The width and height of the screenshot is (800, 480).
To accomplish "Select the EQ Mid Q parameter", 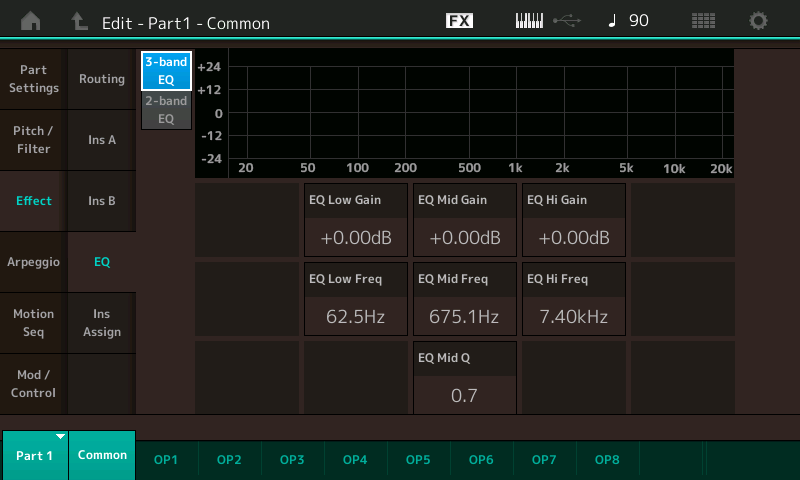I will pos(465,378).
